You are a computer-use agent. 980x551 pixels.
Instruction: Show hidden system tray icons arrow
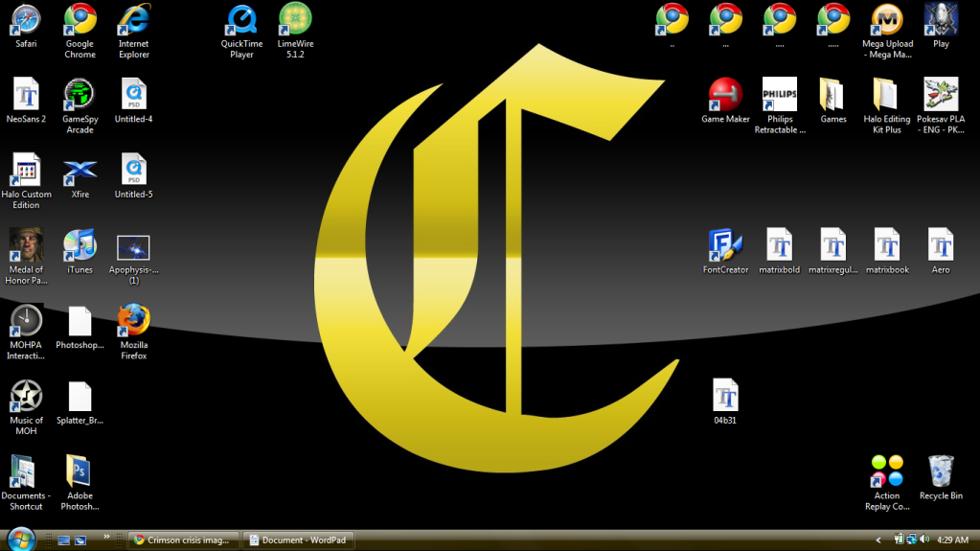878,540
